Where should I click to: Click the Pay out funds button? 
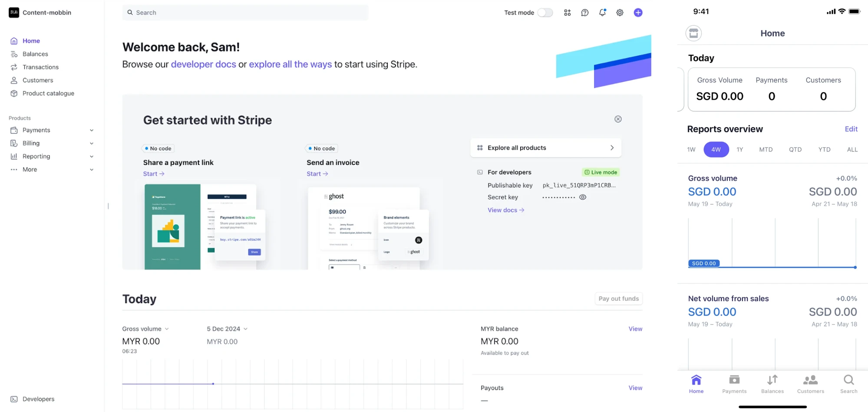pyautogui.click(x=618, y=299)
